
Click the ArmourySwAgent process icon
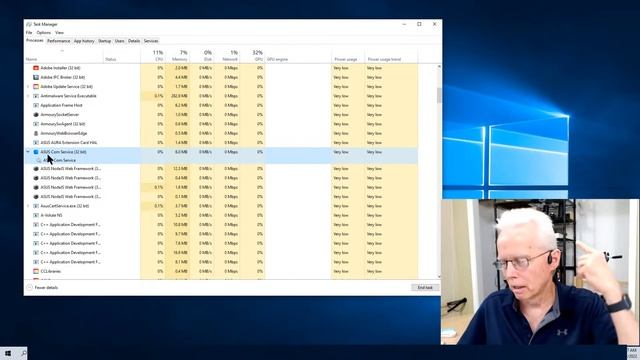(x=36, y=124)
